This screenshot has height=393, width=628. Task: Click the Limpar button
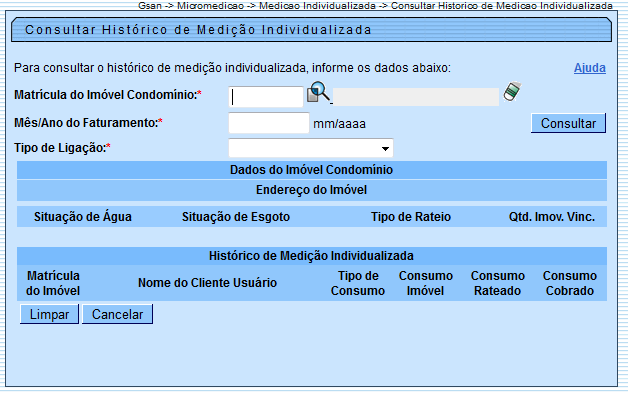49,314
